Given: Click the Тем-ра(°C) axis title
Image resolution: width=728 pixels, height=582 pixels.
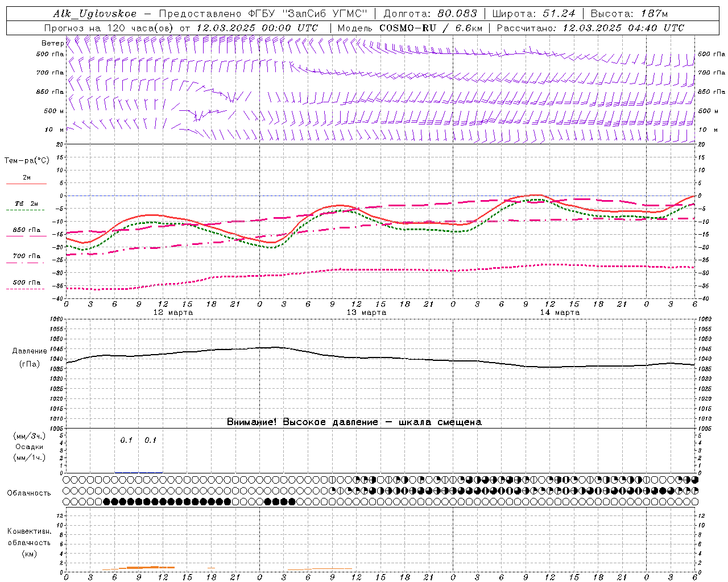Looking at the screenshot, I should (x=27, y=161).
